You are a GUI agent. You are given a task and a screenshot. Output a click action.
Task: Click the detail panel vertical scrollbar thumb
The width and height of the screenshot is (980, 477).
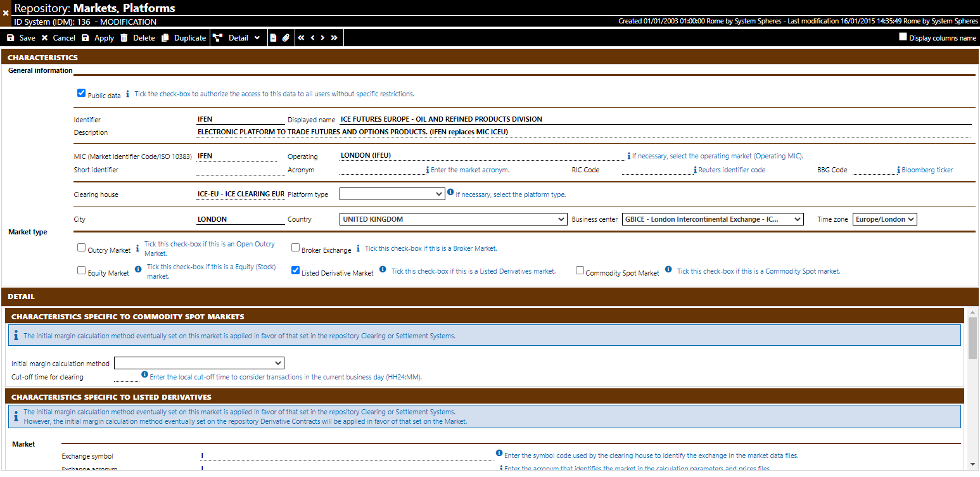point(973,339)
